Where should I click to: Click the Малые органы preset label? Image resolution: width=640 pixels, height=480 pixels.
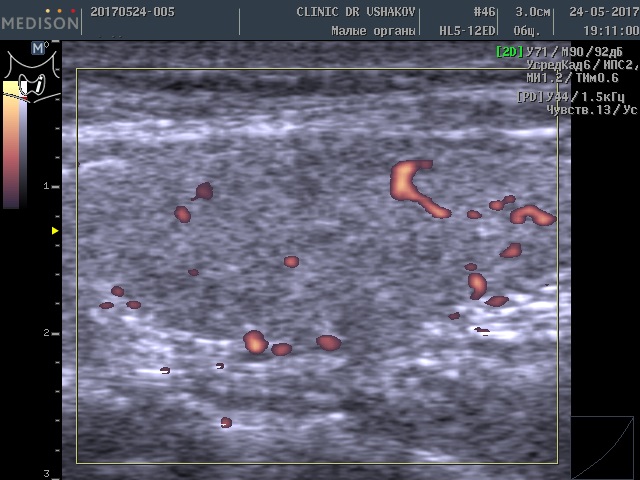373,30
